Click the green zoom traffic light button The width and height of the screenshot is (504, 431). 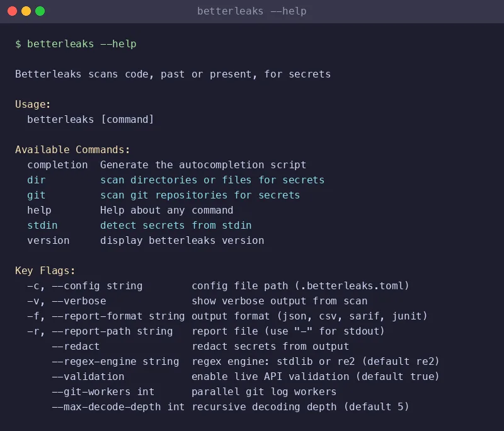tap(39, 11)
